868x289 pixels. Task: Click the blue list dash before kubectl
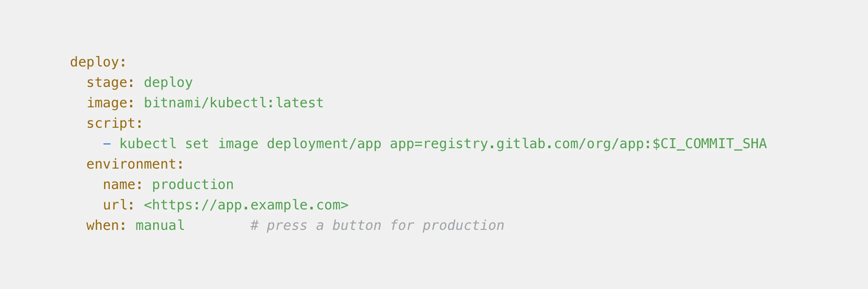(x=107, y=144)
